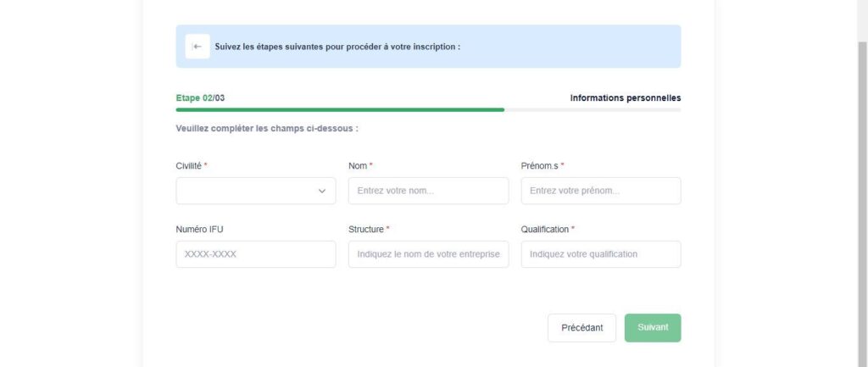Click the vertical page scrollbar thumb

(862, 204)
